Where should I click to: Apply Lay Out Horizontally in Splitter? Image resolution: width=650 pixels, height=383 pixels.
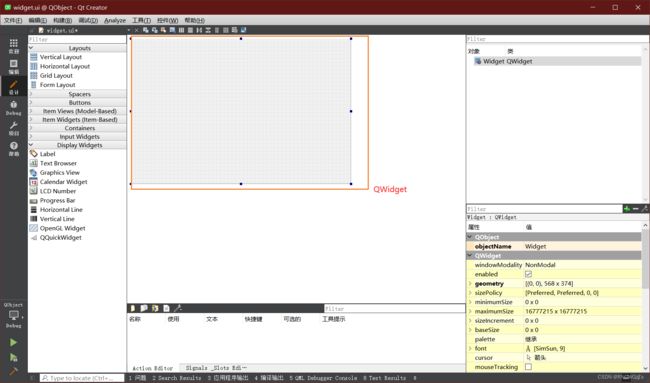(x=199, y=30)
